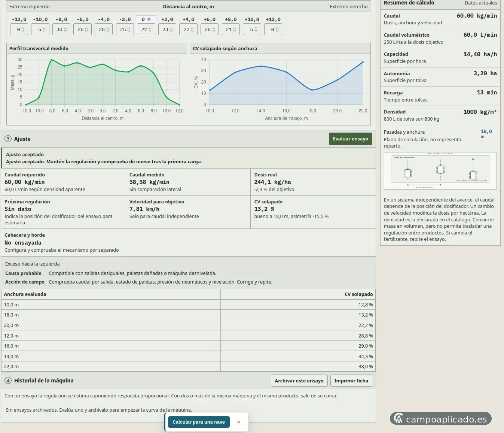The width and height of the screenshot is (504, 433).
Task: Click the campoaplicado.es logo icon
Action: point(398,419)
